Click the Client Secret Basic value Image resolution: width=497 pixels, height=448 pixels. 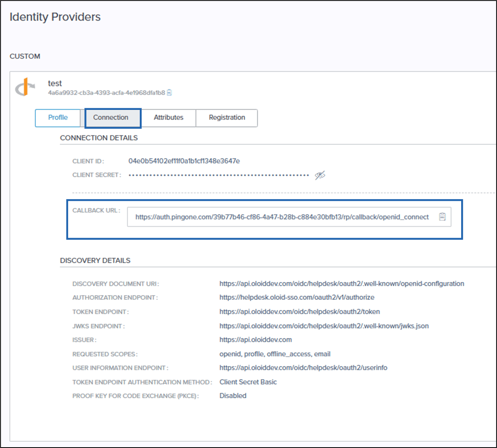click(248, 382)
